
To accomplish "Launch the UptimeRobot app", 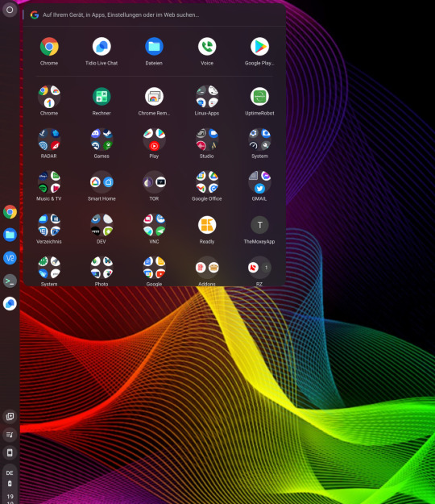I will [259, 97].
